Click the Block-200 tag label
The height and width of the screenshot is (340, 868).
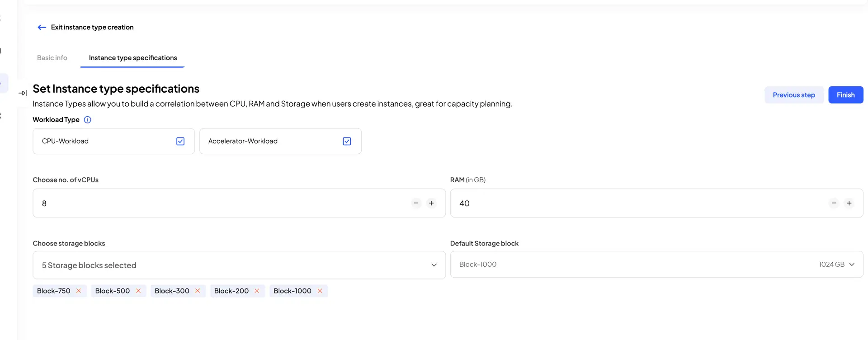231,291
